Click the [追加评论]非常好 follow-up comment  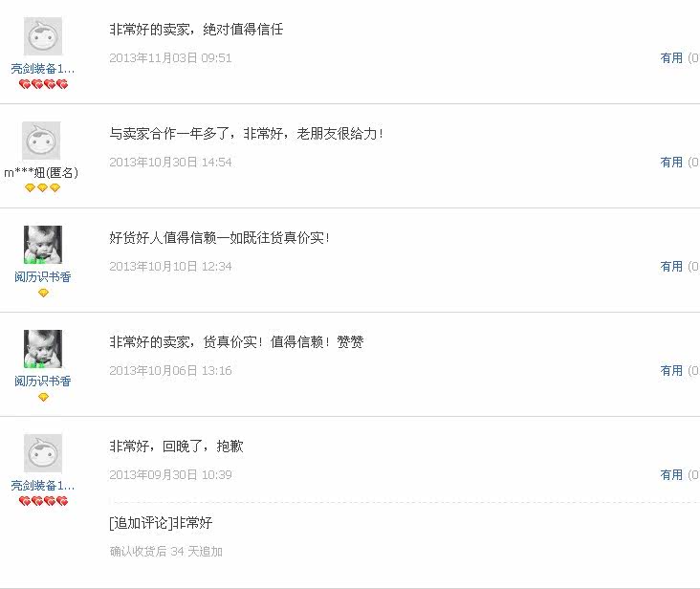(161, 523)
